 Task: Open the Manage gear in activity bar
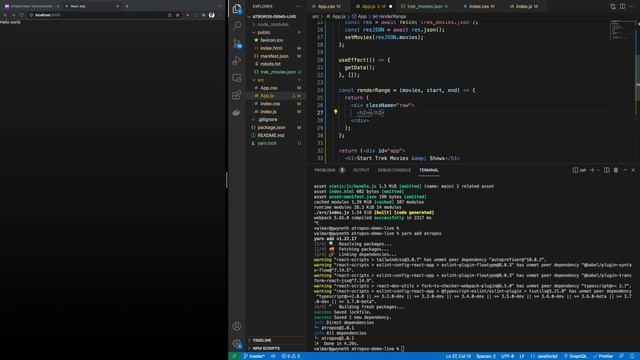tap(237, 344)
